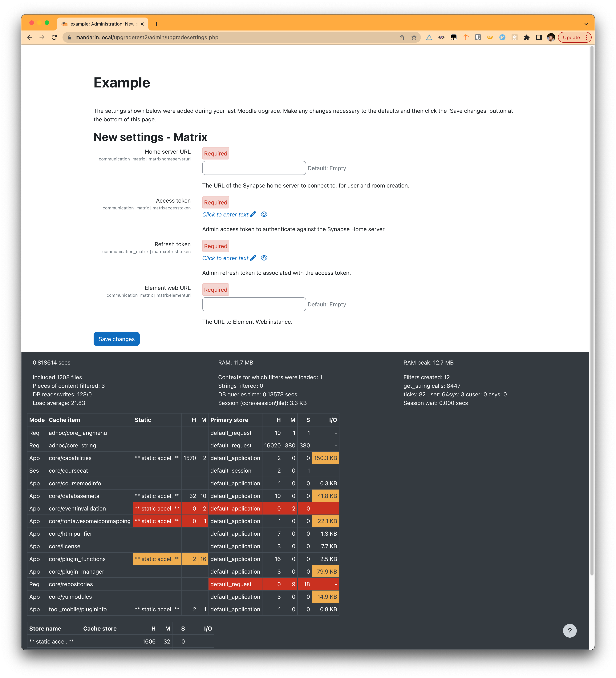Click the Update browser button
Image resolution: width=616 pixels, height=678 pixels.
[x=571, y=37]
